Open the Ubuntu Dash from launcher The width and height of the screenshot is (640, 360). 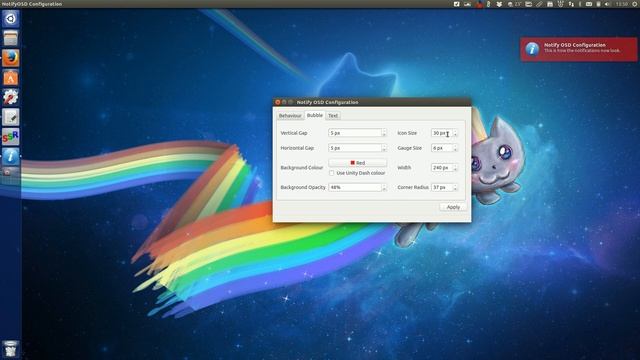click(11, 19)
